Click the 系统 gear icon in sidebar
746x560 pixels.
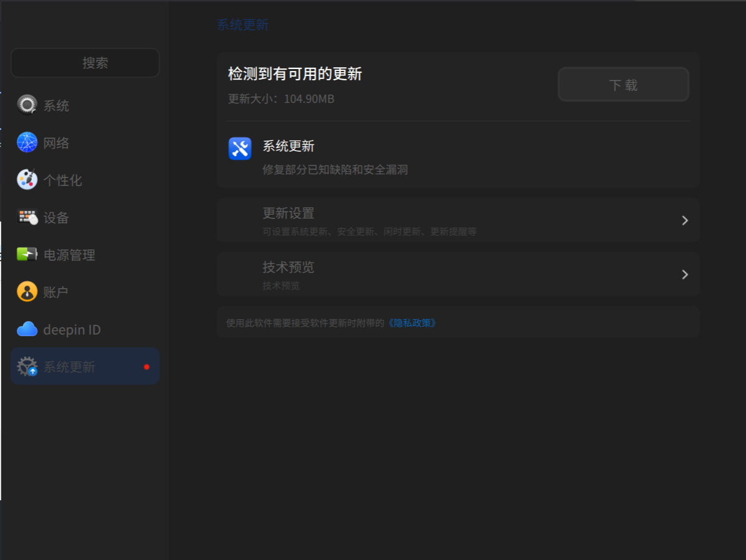(27, 105)
